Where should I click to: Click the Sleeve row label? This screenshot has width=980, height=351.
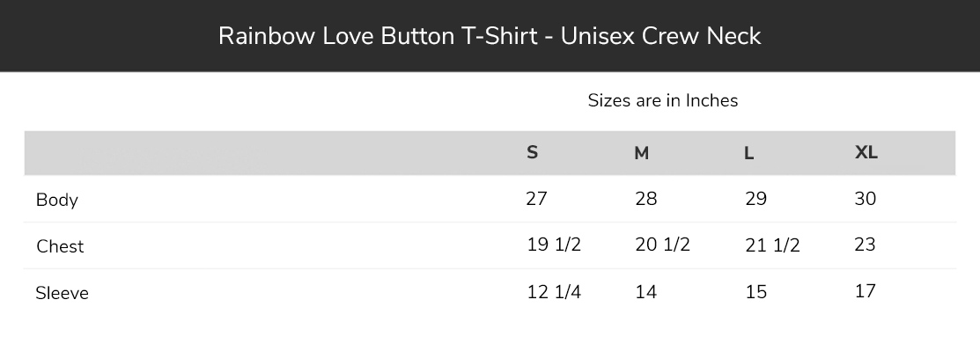pyautogui.click(x=62, y=293)
